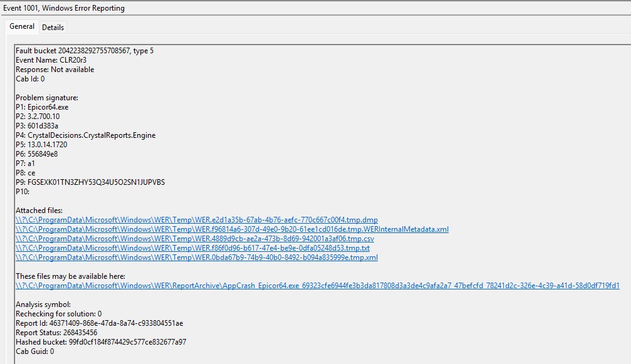The height and width of the screenshot is (364, 631).
Task: Click the 'Response: Not available' line
Action: [x=55, y=70]
